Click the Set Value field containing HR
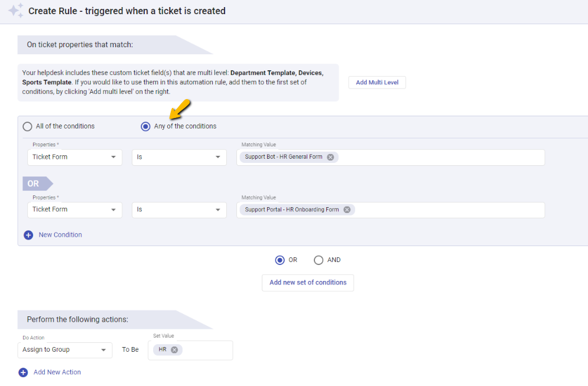 tap(190, 350)
